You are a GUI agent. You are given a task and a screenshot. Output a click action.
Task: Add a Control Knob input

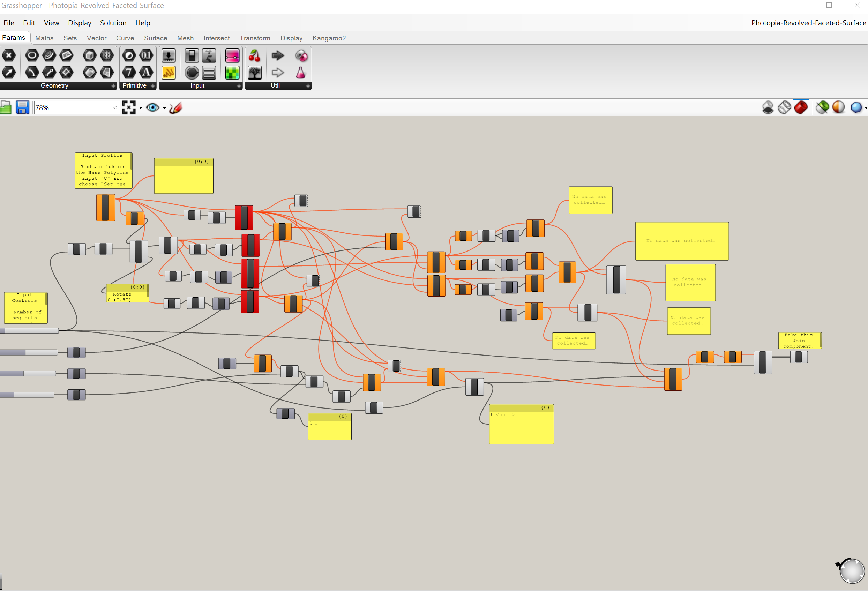(x=192, y=73)
